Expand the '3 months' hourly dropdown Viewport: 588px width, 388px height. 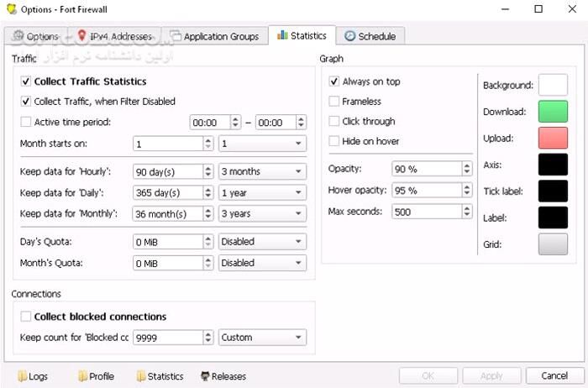pos(261,171)
